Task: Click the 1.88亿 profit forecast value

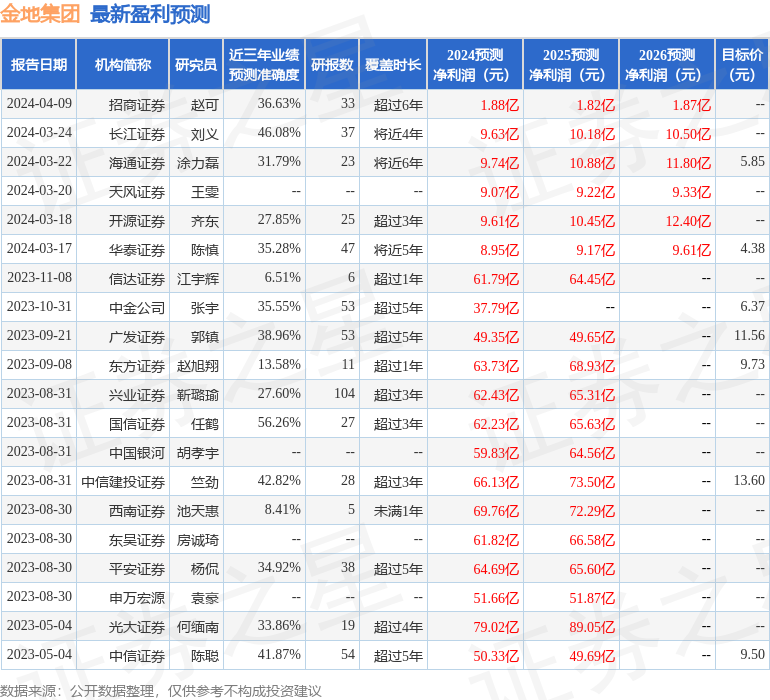Action: (499, 105)
